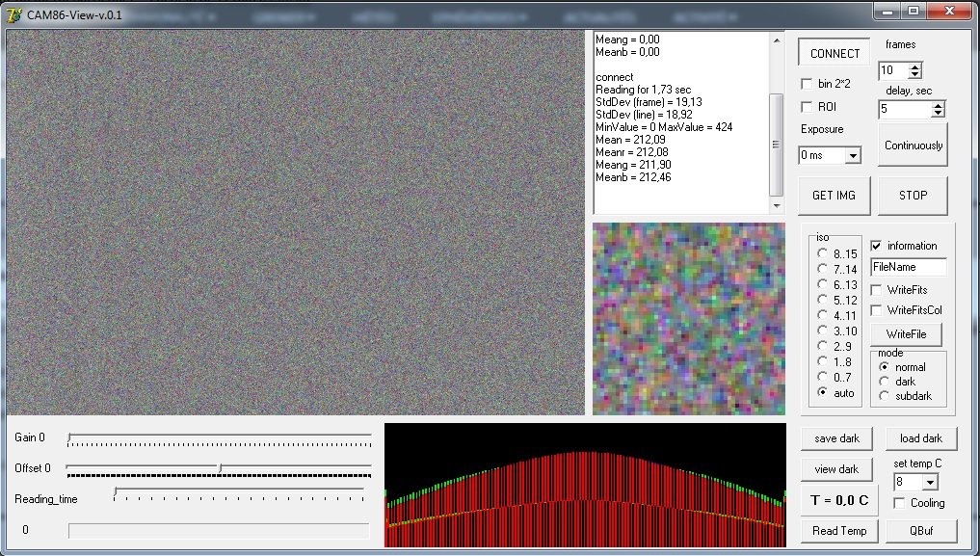Image resolution: width=980 pixels, height=556 pixels.
Task: Select iso auto radio button
Action: (x=823, y=392)
